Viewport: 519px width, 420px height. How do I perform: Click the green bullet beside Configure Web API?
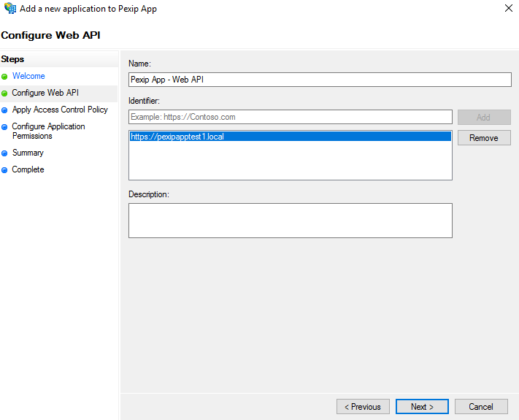click(x=4, y=93)
